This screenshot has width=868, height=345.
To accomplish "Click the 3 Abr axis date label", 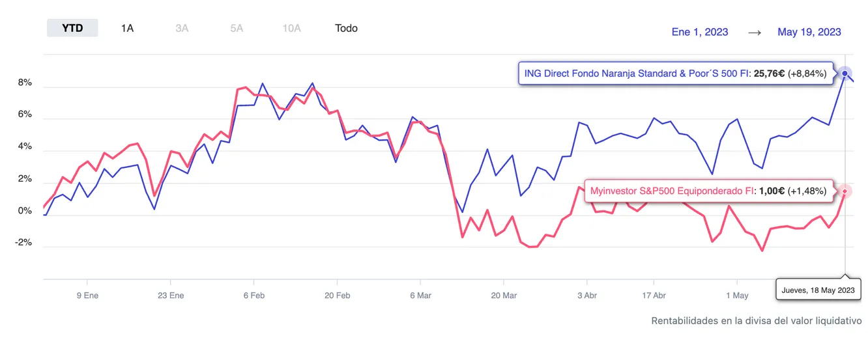I will pos(586,296).
